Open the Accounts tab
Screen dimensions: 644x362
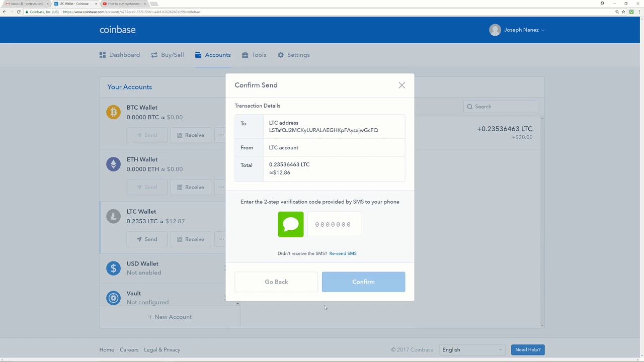click(213, 55)
